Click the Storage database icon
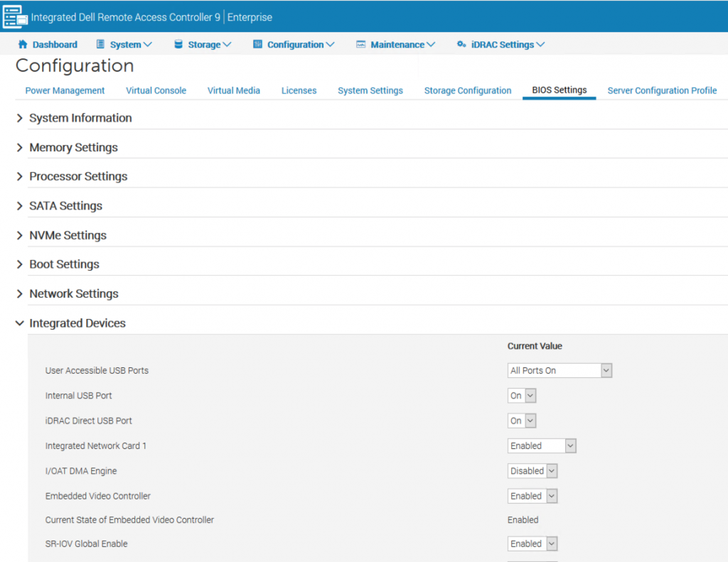 point(178,45)
